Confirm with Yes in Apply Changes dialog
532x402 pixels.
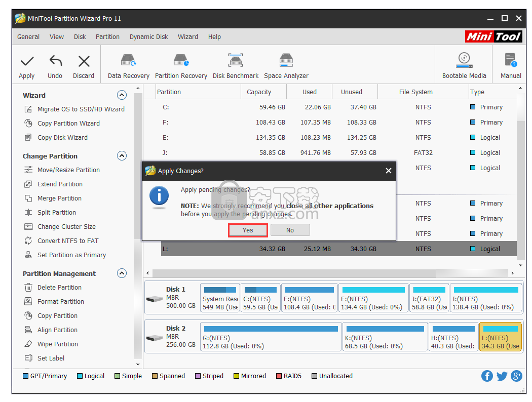(248, 230)
